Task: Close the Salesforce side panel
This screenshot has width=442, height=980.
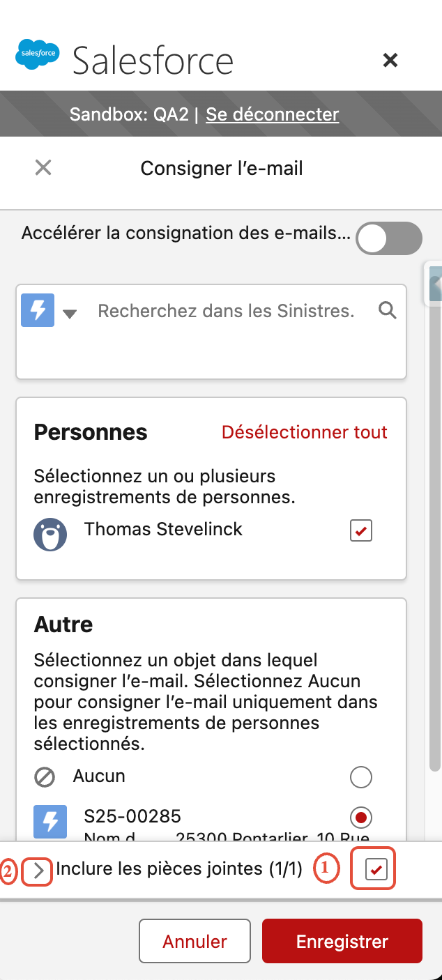Action: pyautogui.click(x=390, y=61)
